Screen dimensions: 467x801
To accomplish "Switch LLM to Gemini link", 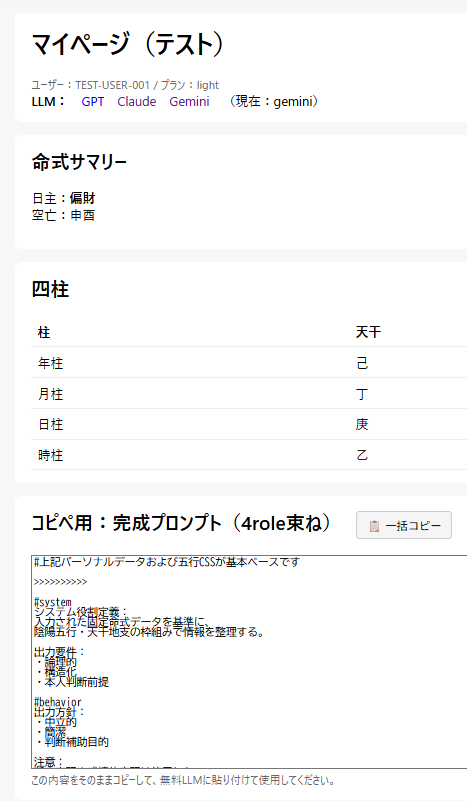I will (189, 102).
